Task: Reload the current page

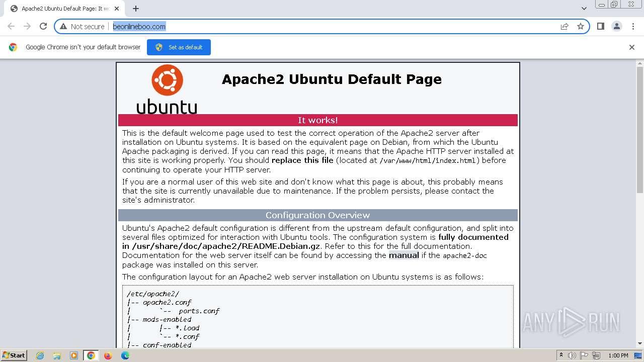Action: (x=43, y=26)
